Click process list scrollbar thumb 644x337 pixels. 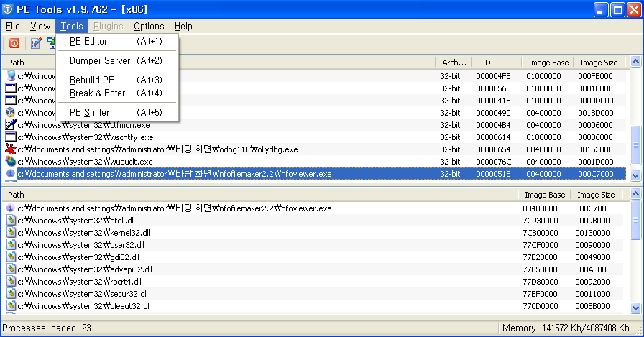635,145
